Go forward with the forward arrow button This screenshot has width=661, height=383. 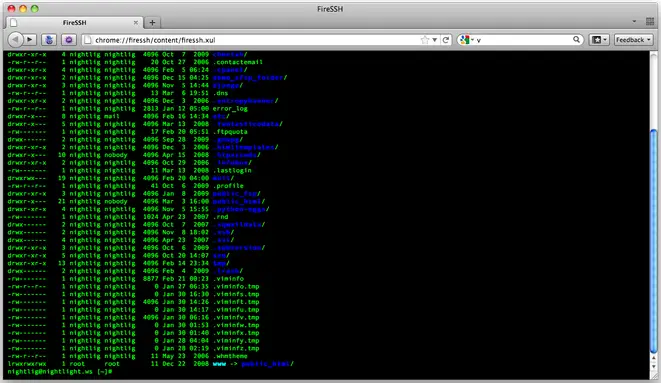(x=29, y=40)
